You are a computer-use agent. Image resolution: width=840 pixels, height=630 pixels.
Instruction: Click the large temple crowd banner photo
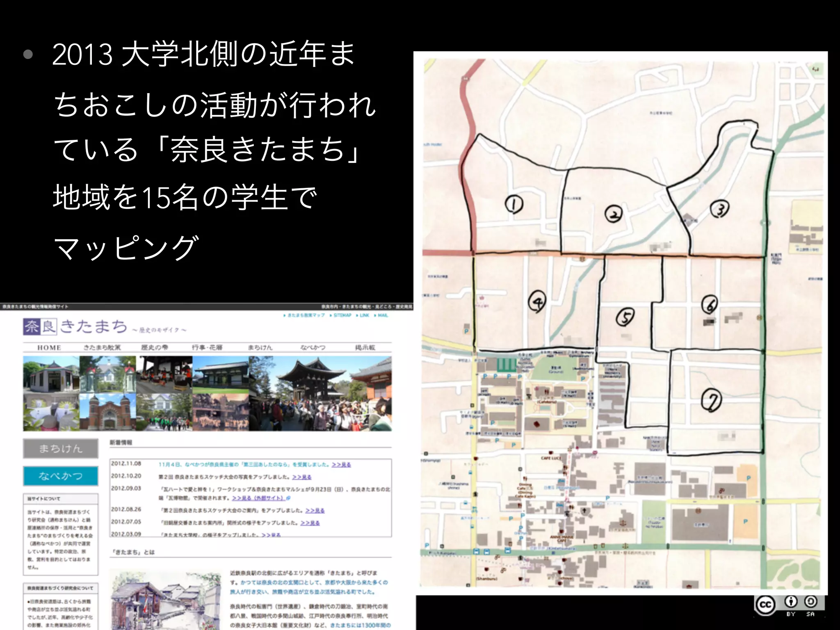click(320, 393)
